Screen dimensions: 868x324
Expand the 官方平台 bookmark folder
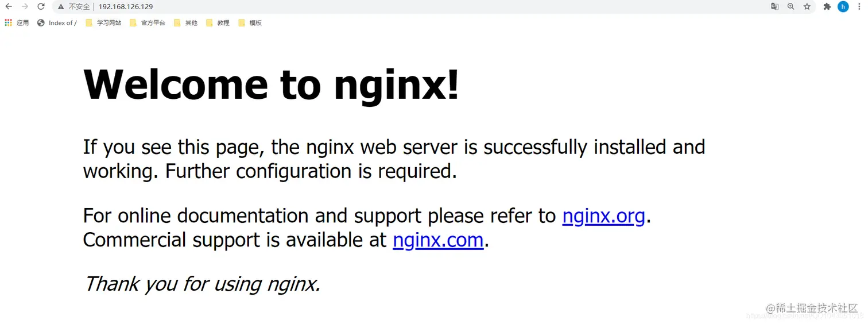pyautogui.click(x=148, y=23)
